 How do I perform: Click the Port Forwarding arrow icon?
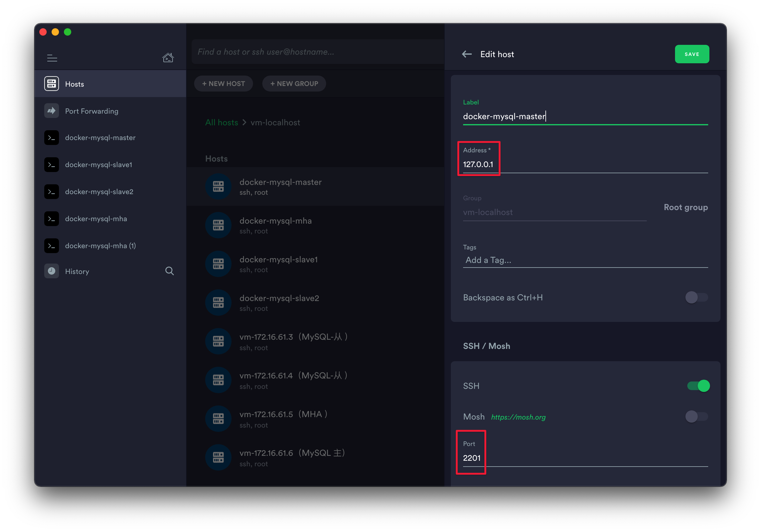51,111
